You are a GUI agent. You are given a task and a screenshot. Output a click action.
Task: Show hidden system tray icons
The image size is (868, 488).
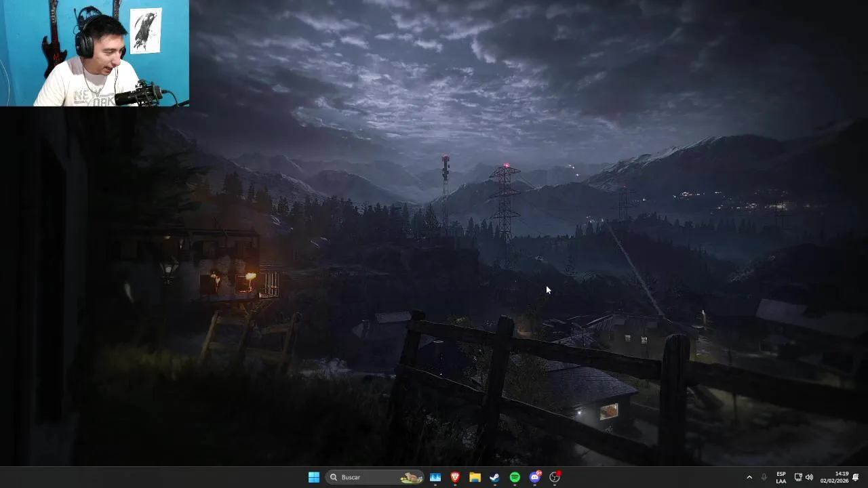[749, 477]
